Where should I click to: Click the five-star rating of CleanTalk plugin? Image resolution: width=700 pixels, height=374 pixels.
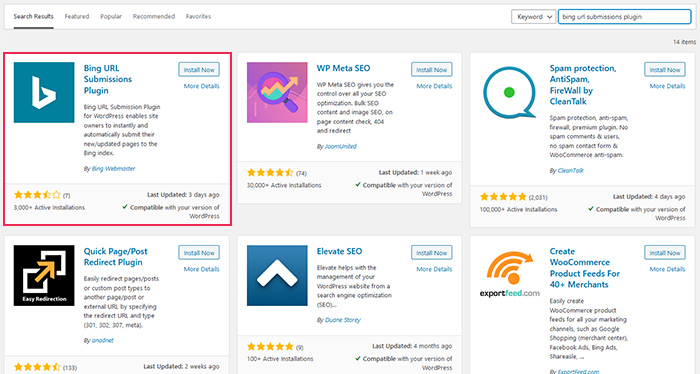click(x=503, y=197)
